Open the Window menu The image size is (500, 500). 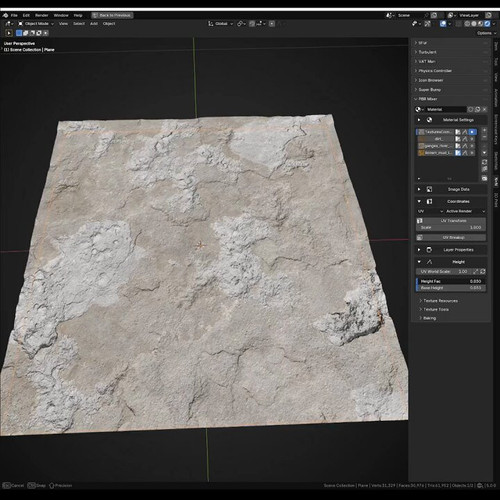click(61, 15)
